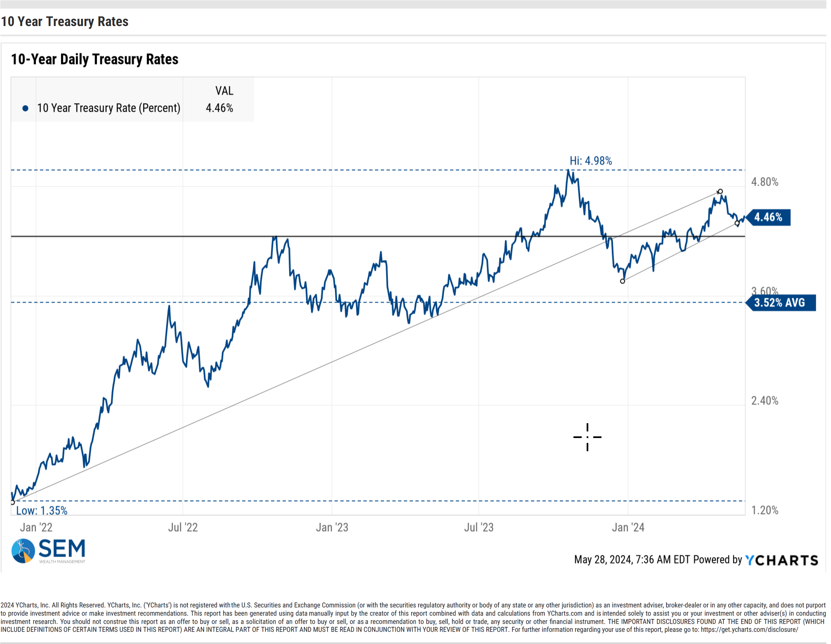Viewport: 831px width, 644px height.
Task: Click the Jan '23 x-axis label
Action: point(332,528)
